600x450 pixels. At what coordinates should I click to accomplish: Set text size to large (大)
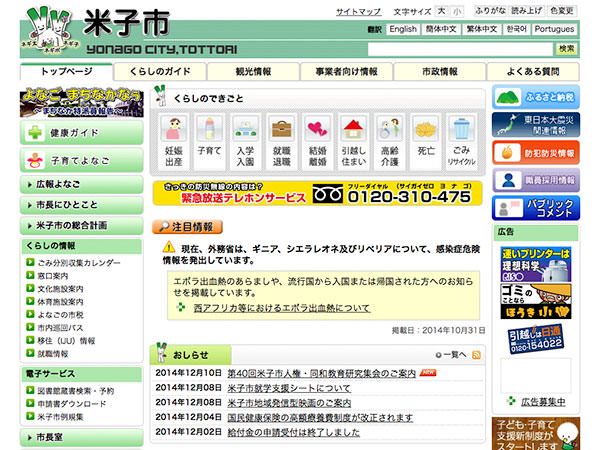441,11
